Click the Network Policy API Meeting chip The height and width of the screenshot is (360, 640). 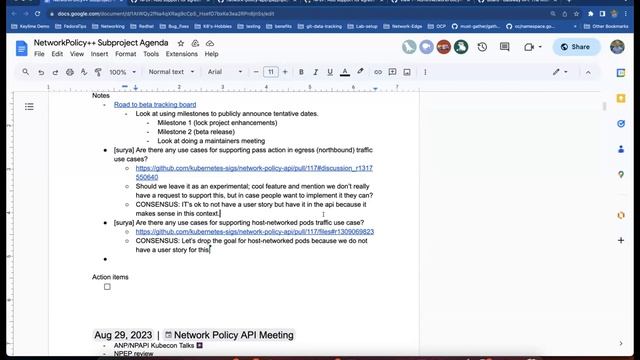click(229, 335)
